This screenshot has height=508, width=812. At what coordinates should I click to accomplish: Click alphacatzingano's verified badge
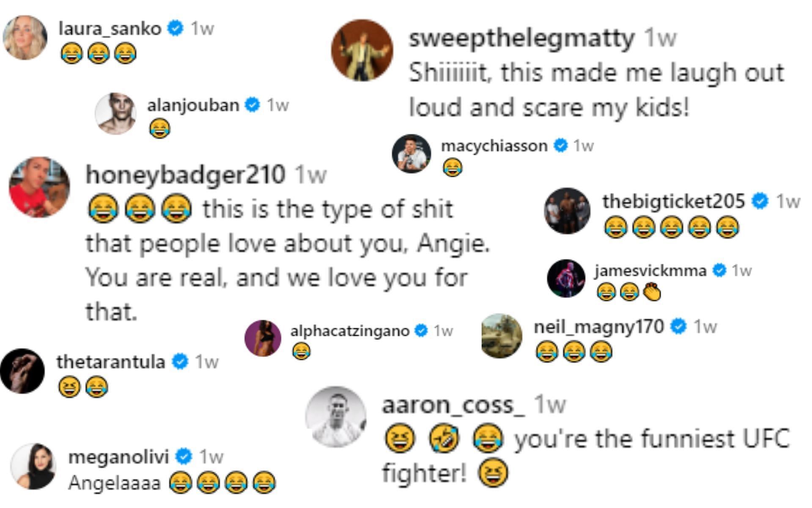[421, 331]
